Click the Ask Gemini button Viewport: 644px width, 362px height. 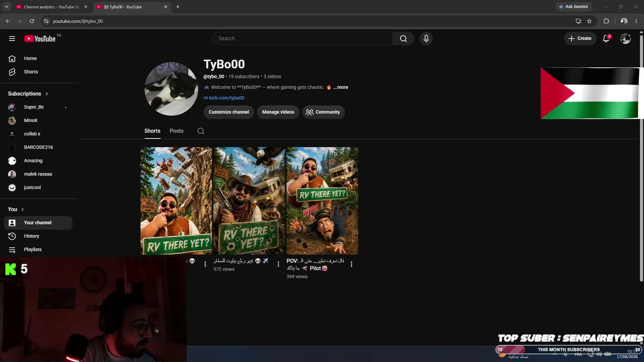pyautogui.click(x=574, y=7)
